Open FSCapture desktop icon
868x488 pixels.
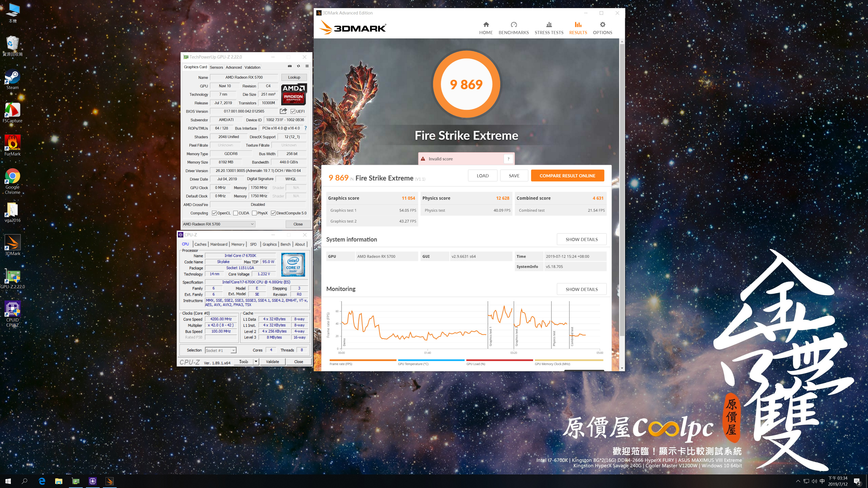[12, 113]
